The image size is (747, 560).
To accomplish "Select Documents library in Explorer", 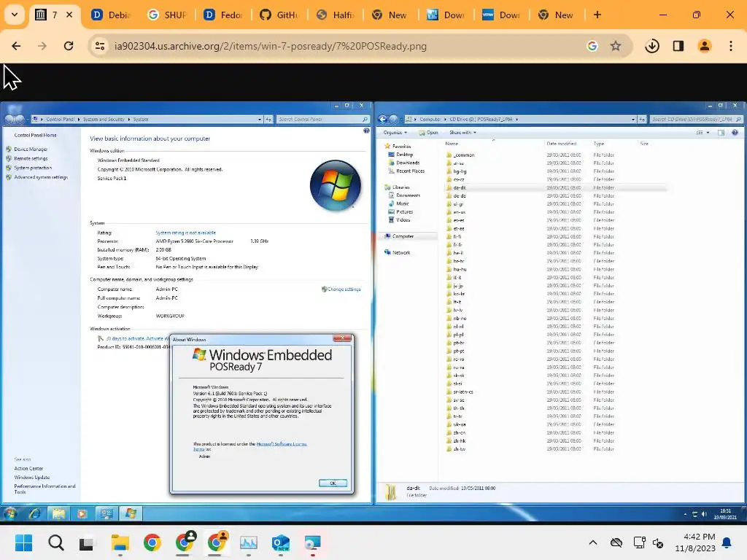I will (409, 195).
